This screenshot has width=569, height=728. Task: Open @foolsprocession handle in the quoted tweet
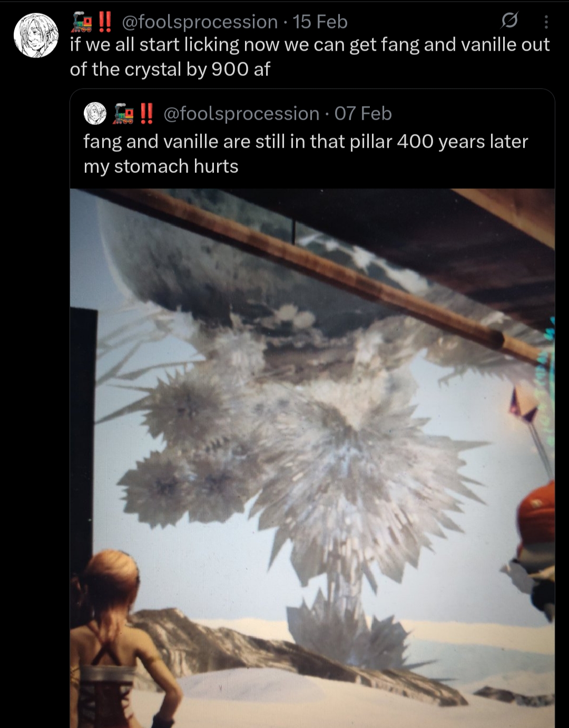pyautogui.click(x=241, y=113)
